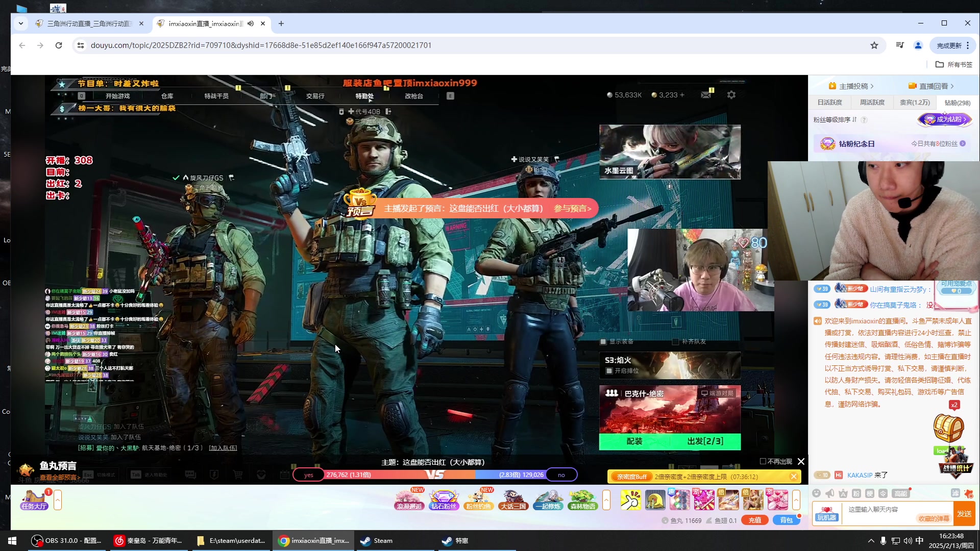Switch to the 贵宾(1.2万) tab
980x551 pixels.
tap(915, 103)
